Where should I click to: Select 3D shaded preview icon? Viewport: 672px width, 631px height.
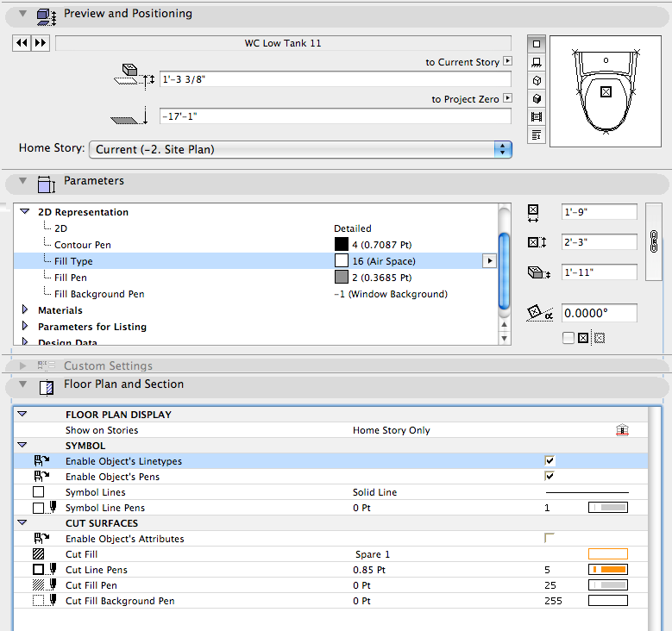tap(537, 99)
